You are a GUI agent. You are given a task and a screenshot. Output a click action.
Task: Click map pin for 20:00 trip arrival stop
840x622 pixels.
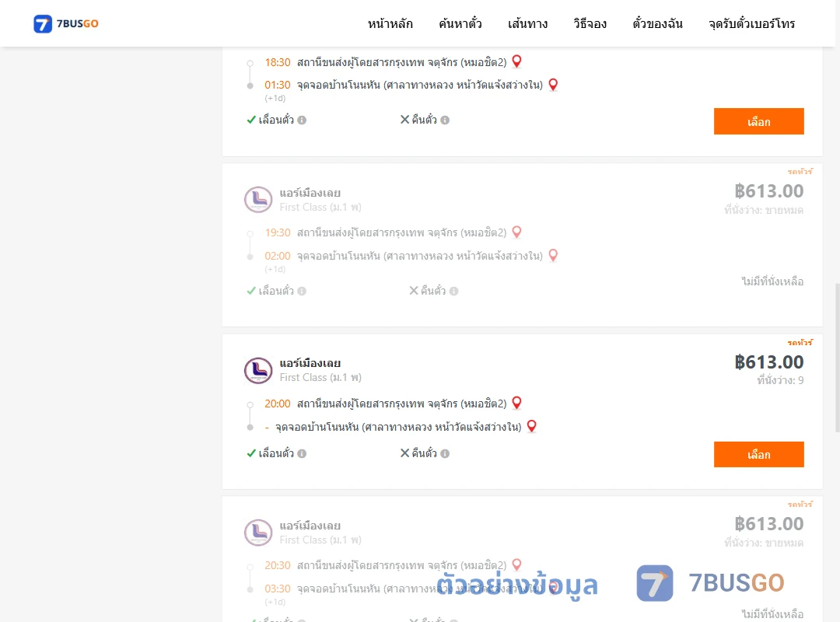[531, 426]
